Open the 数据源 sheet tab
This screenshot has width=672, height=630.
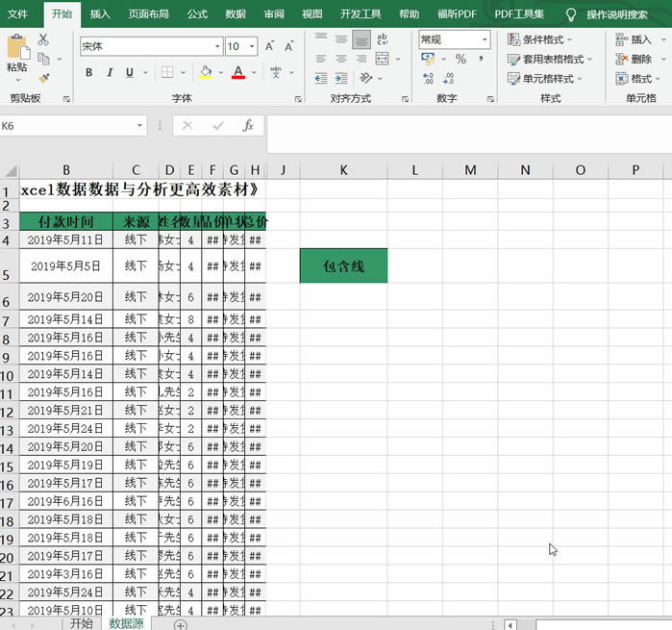(x=127, y=623)
